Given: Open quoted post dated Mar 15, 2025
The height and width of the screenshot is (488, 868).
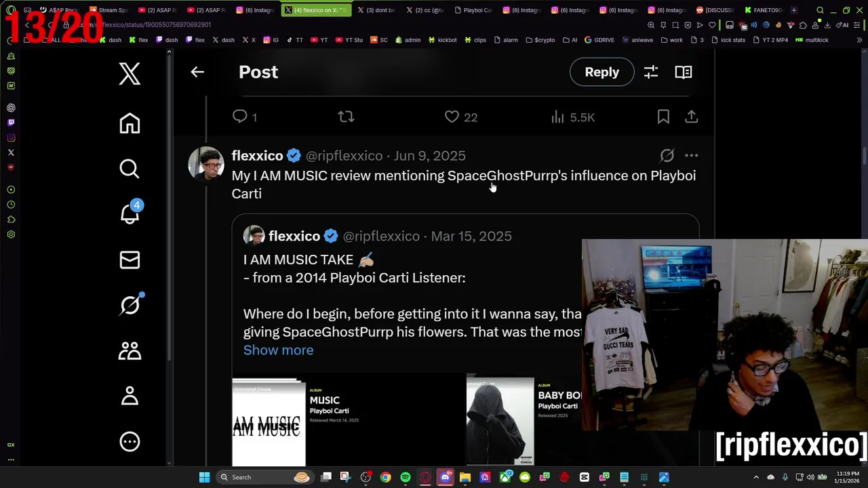Looking at the screenshot, I should click(x=471, y=236).
